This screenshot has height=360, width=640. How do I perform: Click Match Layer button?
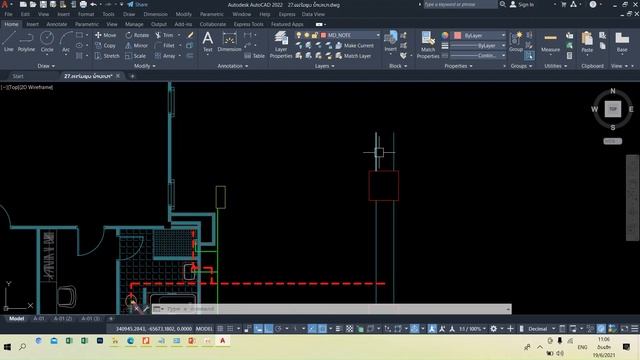pos(353,56)
